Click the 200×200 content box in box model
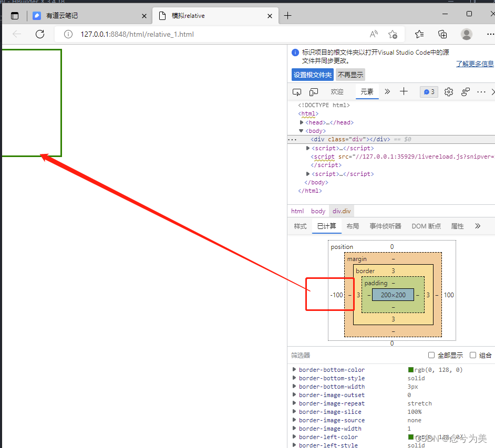The width and height of the screenshot is (495, 448). coord(393,295)
